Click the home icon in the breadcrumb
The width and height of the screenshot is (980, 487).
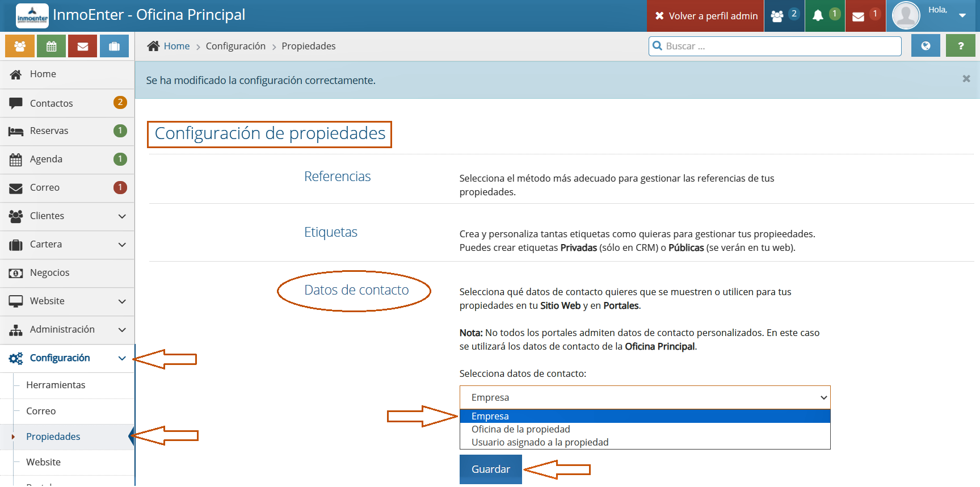(x=153, y=46)
